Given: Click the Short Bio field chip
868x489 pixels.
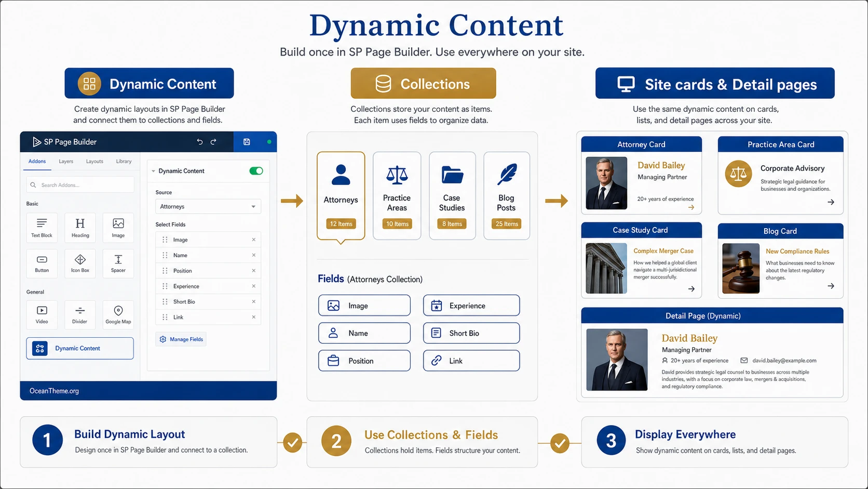Looking at the screenshot, I should 471,333.
